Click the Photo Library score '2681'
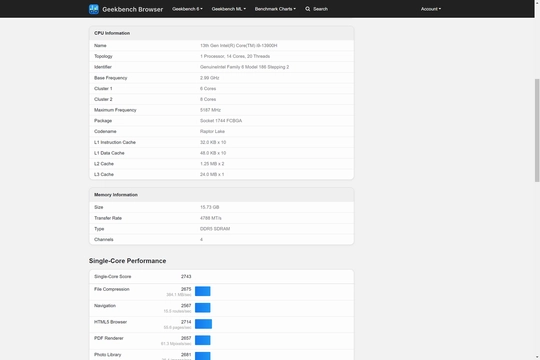This screenshot has height=360, width=540. [186, 354]
